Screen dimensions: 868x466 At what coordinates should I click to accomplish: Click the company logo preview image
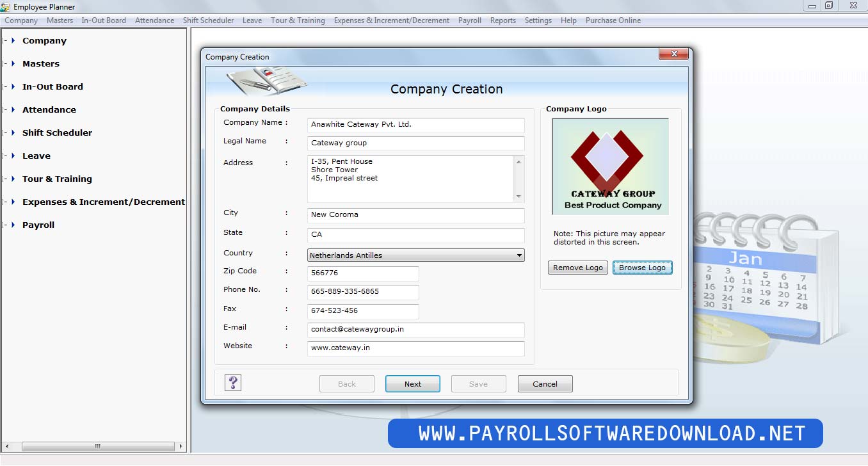click(610, 166)
